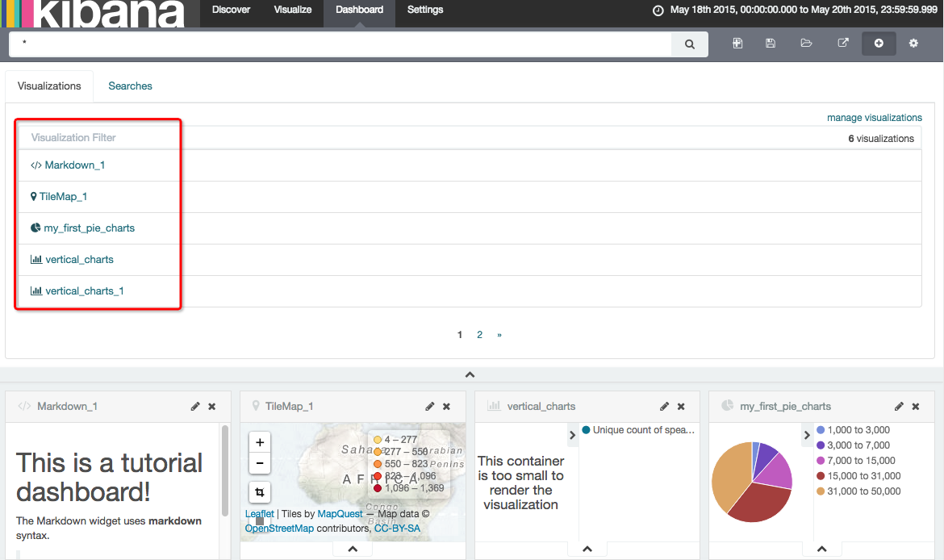
Task: Open the Load Saved Dashboard folder icon
Action: [806, 44]
